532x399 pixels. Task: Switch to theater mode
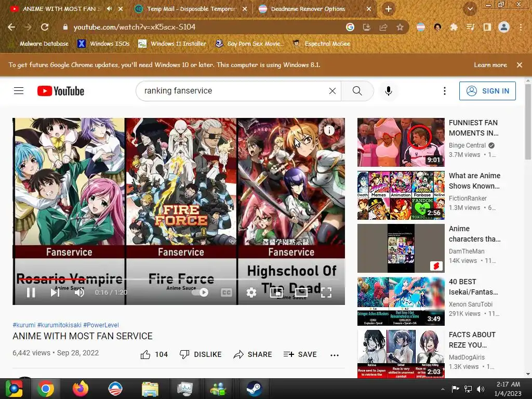pyautogui.click(x=301, y=292)
